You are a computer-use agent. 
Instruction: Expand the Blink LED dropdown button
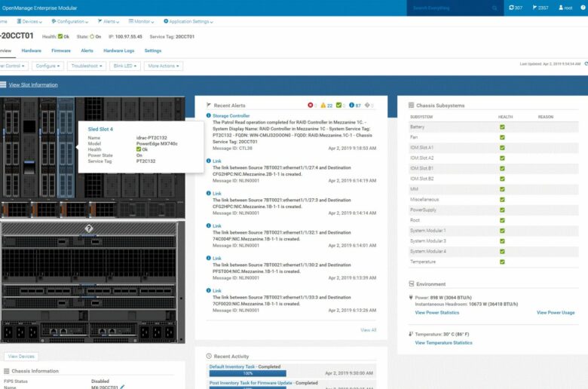point(125,66)
